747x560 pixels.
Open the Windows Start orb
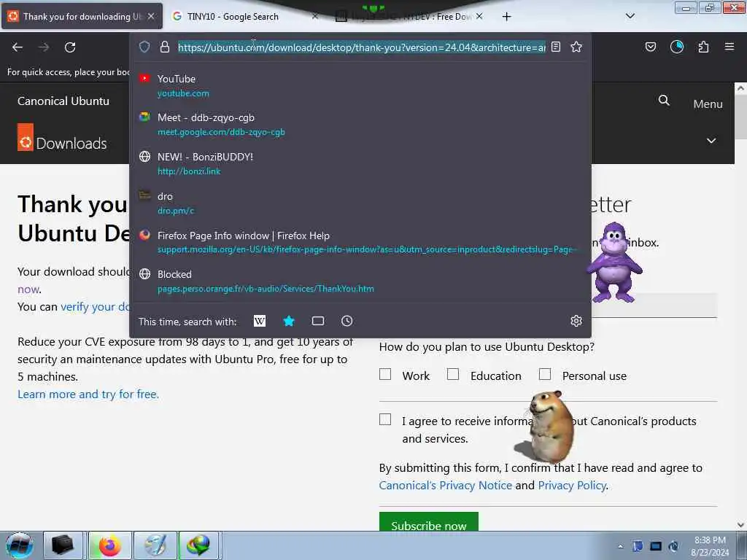coord(20,545)
